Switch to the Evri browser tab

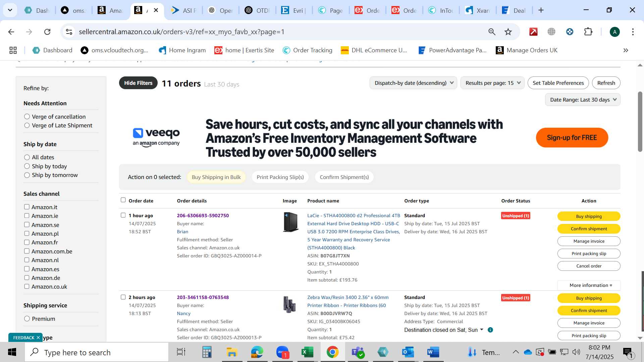coord(294,10)
